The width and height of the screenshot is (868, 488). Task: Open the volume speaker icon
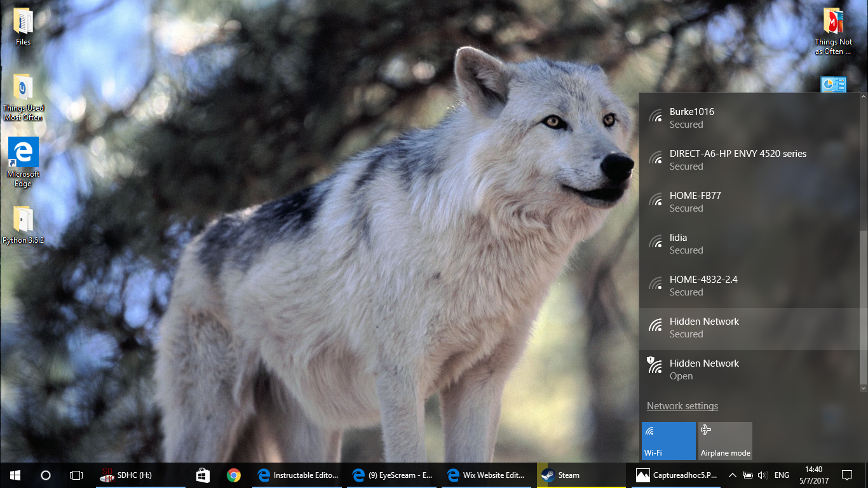click(763, 475)
